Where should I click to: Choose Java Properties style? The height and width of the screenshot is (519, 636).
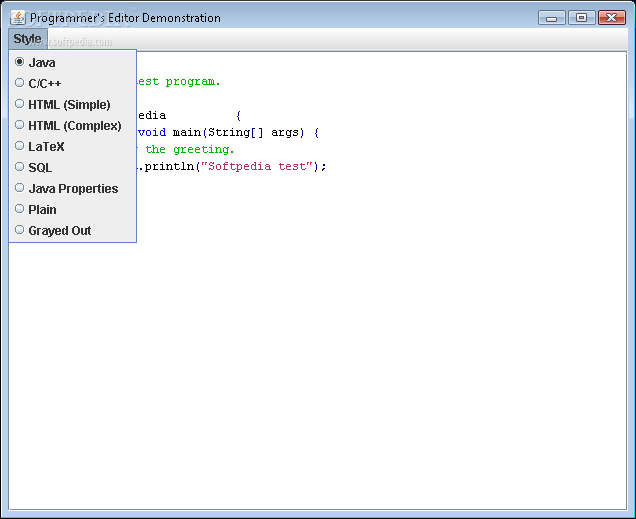click(73, 189)
